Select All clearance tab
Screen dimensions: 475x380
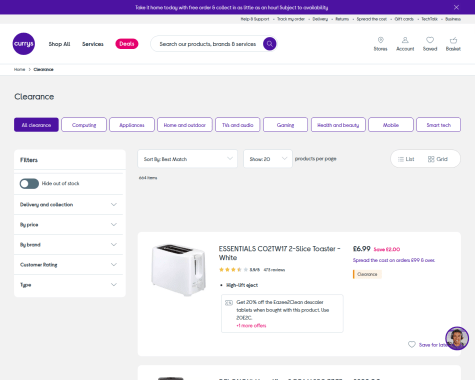(x=36, y=125)
